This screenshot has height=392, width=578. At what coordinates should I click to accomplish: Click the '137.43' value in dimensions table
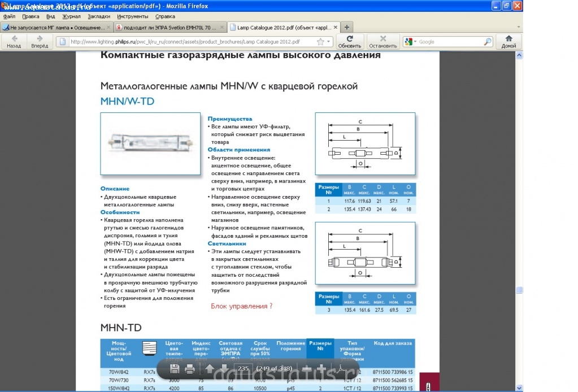click(x=364, y=209)
